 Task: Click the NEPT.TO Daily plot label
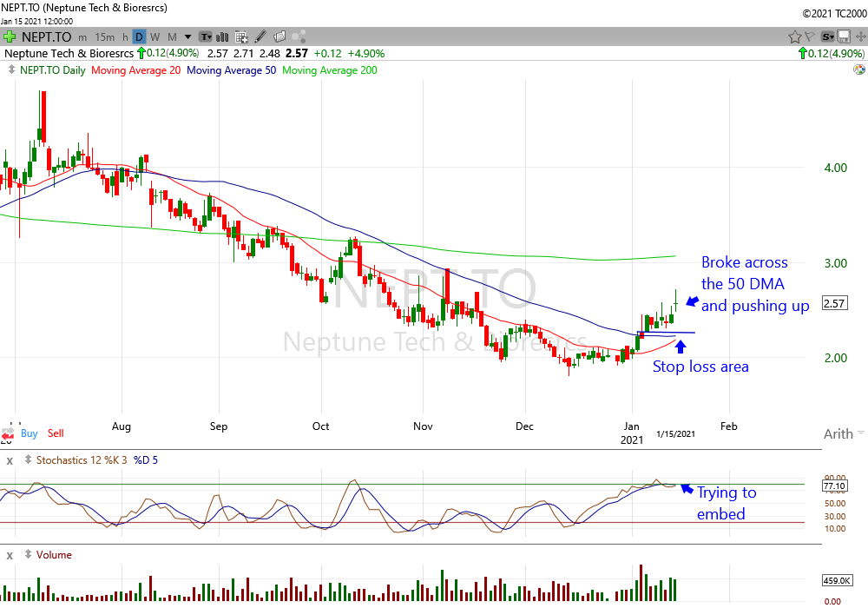click(x=53, y=70)
